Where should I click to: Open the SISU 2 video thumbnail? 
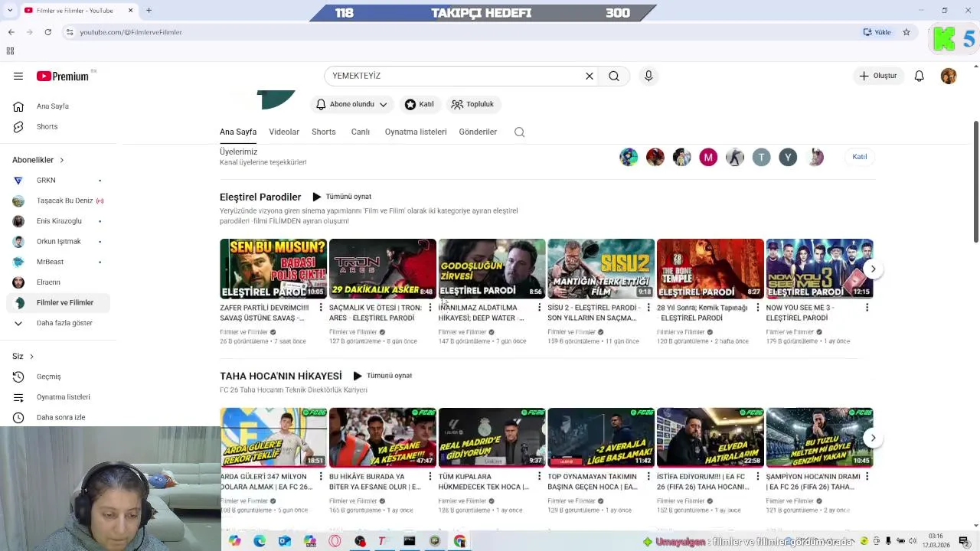[601, 269]
